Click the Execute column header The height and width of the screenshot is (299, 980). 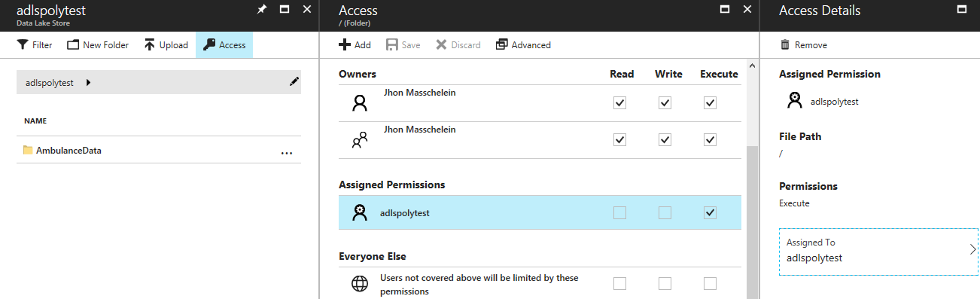[x=719, y=74]
